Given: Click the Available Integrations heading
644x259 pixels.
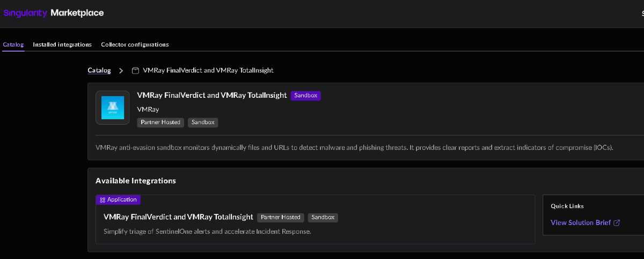Looking at the screenshot, I should pyautogui.click(x=136, y=181).
